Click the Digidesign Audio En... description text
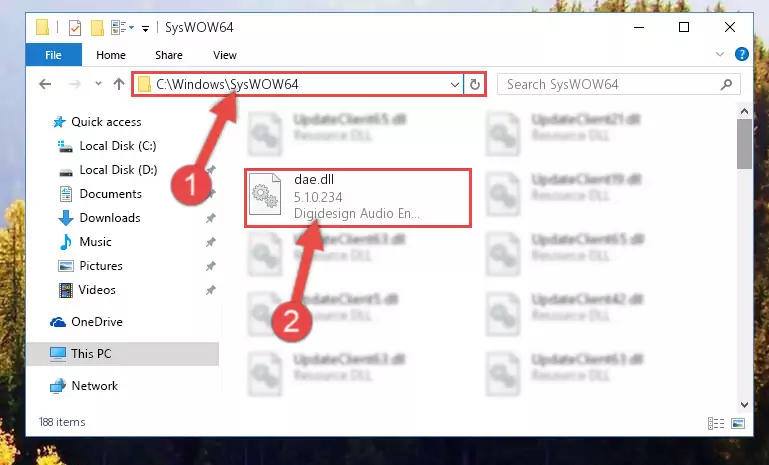Viewport: 769px width, 465px height. click(x=357, y=213)
